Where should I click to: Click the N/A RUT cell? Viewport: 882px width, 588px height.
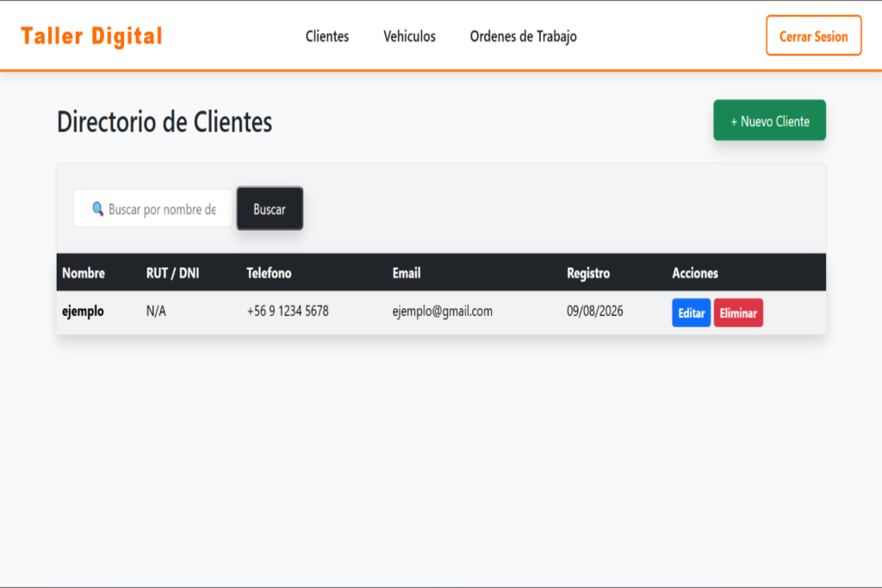point(156,311)
